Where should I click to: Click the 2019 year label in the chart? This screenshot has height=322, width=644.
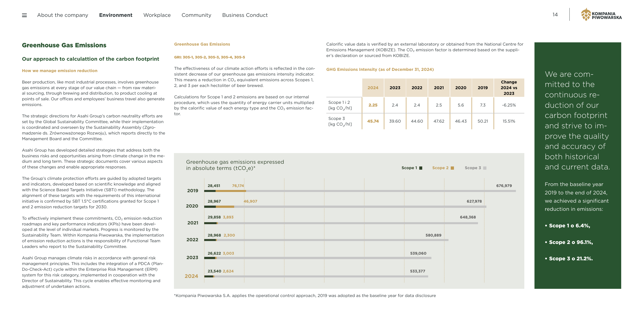click(193, 190)
